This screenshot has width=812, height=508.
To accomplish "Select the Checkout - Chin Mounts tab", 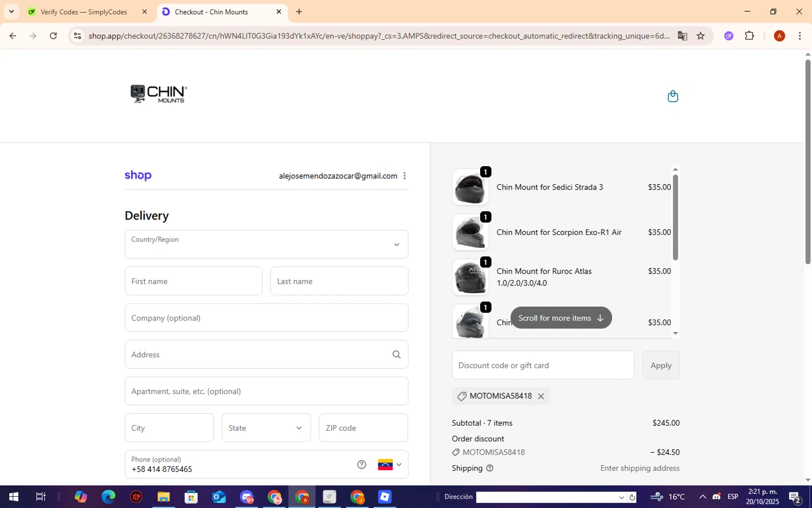I will pos(211,12).
